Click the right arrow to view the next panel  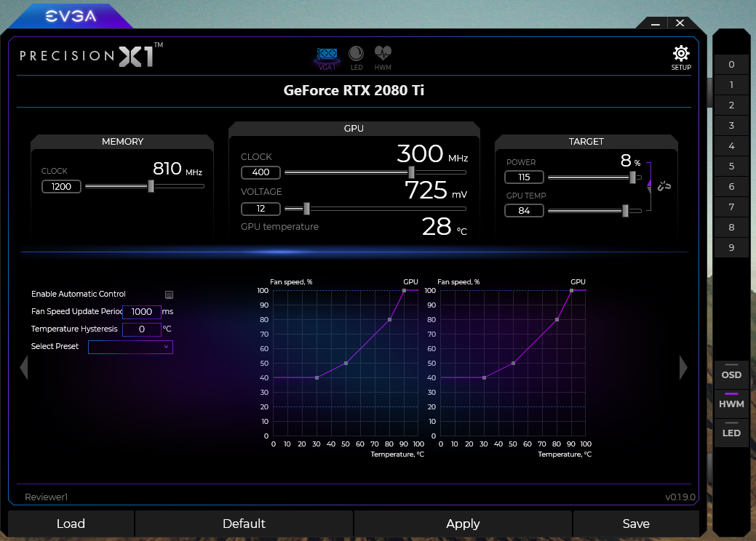pos(683,368)
